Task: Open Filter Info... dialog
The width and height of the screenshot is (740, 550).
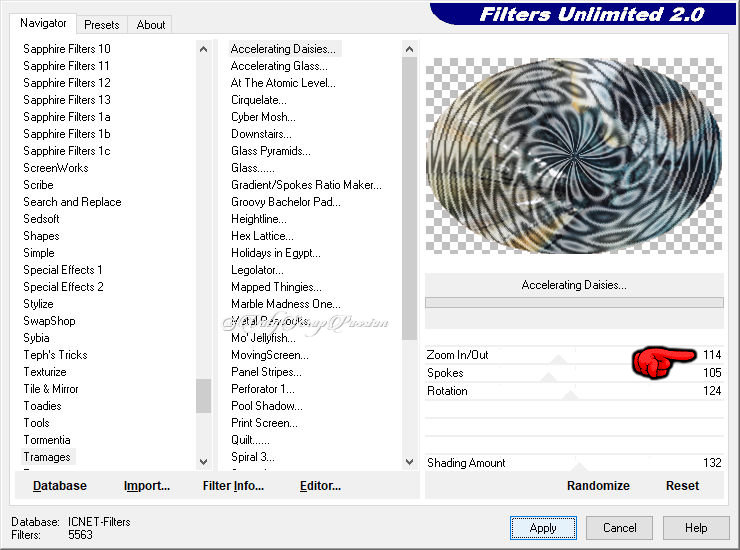Action: tap(233, 486)
